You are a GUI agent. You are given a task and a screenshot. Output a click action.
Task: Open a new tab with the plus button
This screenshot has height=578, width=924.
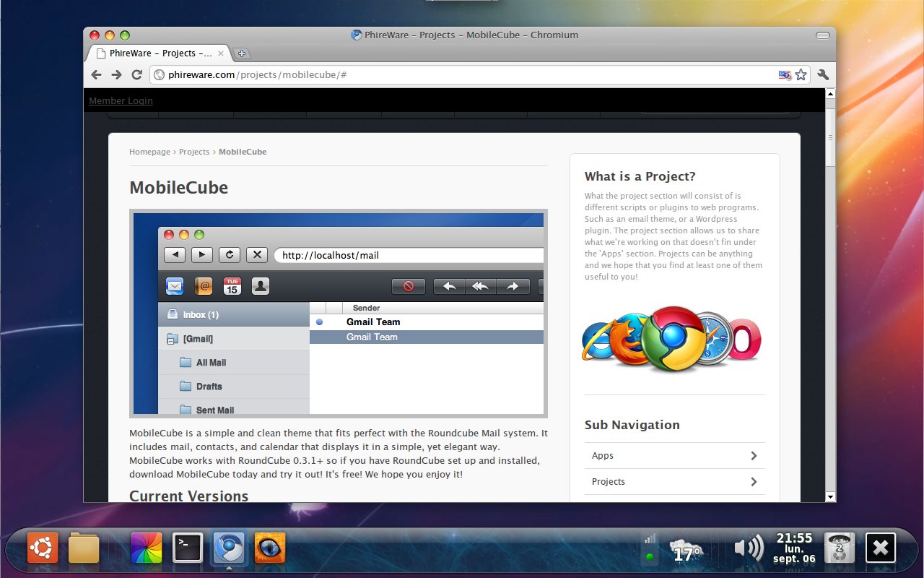[x=242, y=53]
